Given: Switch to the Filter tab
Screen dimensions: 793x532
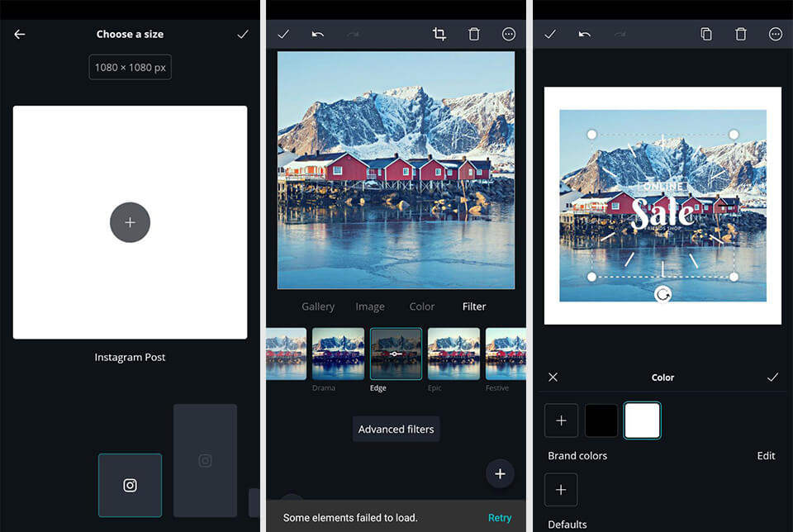Looking at the screenshot, I should (x=474, y=306).
